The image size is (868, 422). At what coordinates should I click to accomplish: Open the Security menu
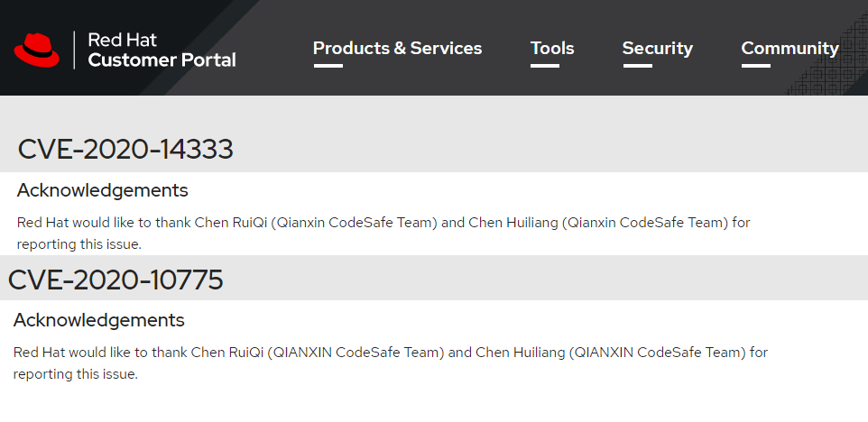pos(657,48)
